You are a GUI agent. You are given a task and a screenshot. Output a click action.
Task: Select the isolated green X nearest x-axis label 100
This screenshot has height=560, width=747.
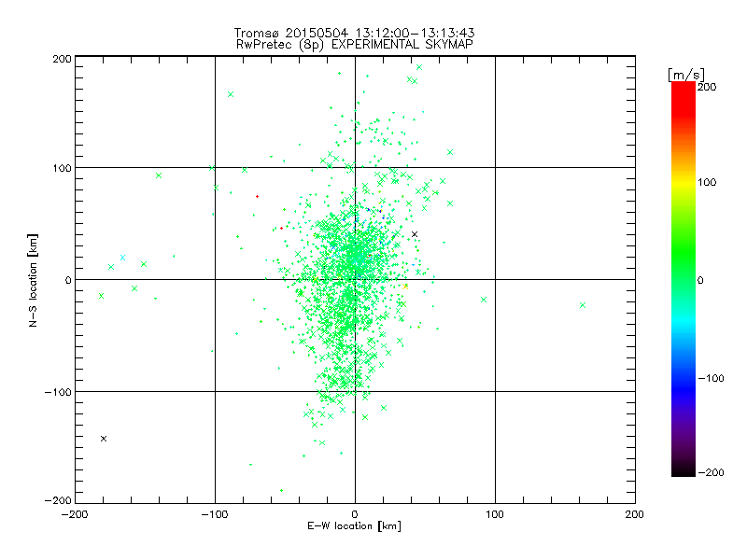[x=484, y=300]
